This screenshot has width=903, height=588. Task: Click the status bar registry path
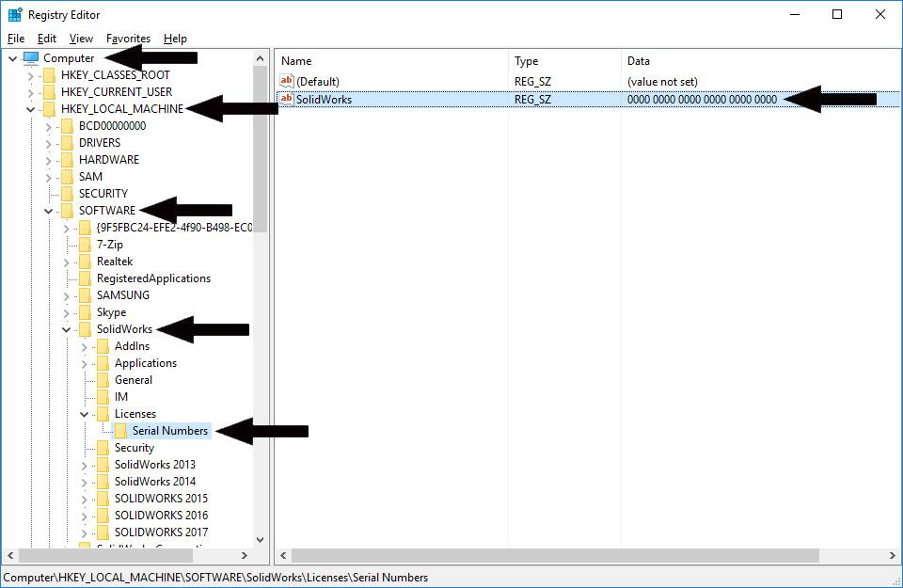[x=215, y=578]
